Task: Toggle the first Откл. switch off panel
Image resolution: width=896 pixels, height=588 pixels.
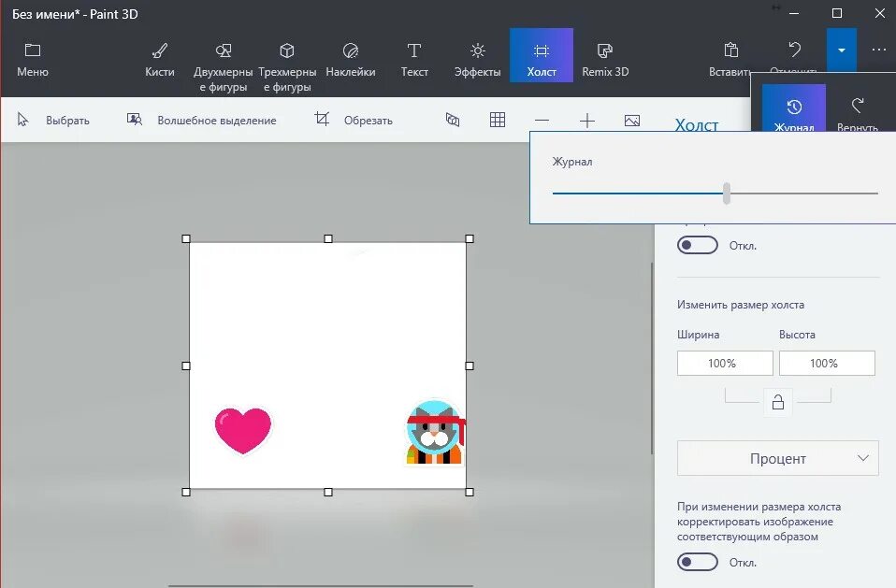Action: click(x=697, y=244)
